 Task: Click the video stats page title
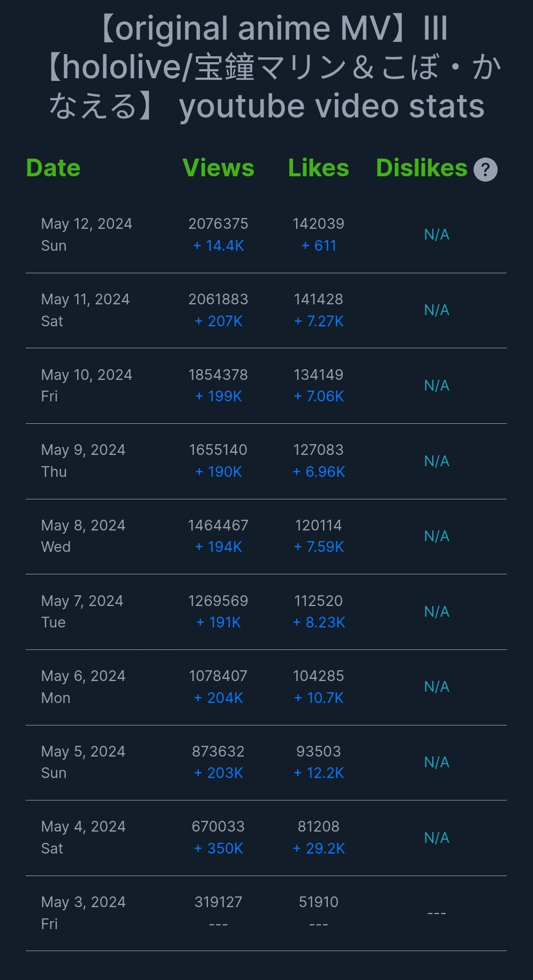pos(273,67)
